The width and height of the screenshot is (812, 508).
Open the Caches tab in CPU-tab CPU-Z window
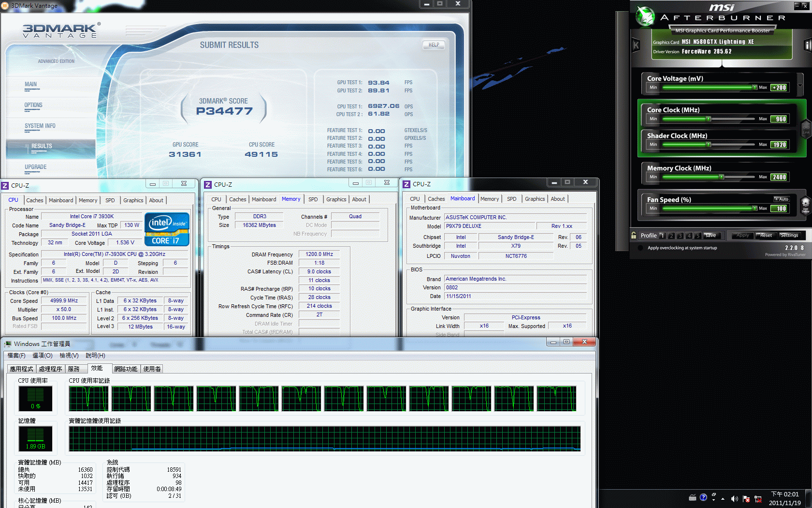click(35, 200)
